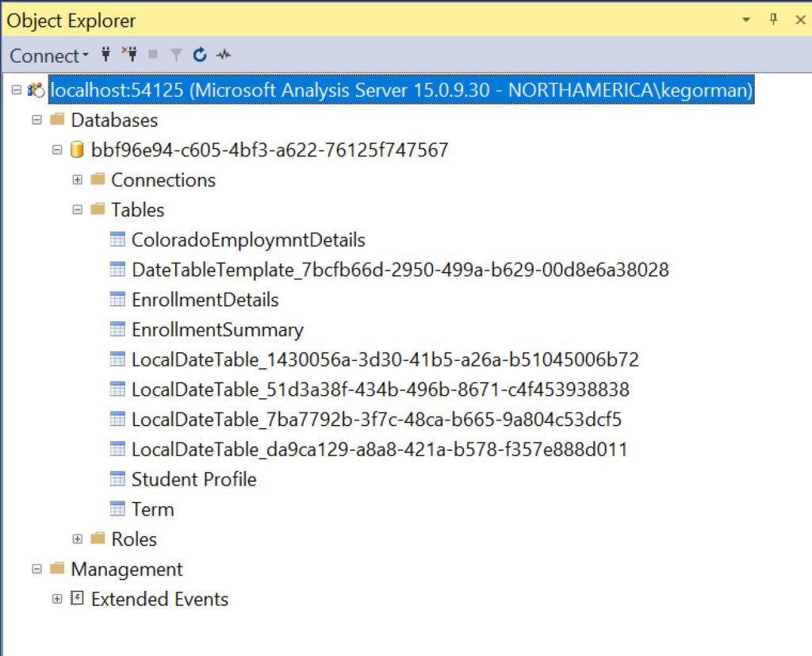Image resolution: width=812 pixels, height=656 pixels.
Task: Select the Tables label
Action: (138, 210)
